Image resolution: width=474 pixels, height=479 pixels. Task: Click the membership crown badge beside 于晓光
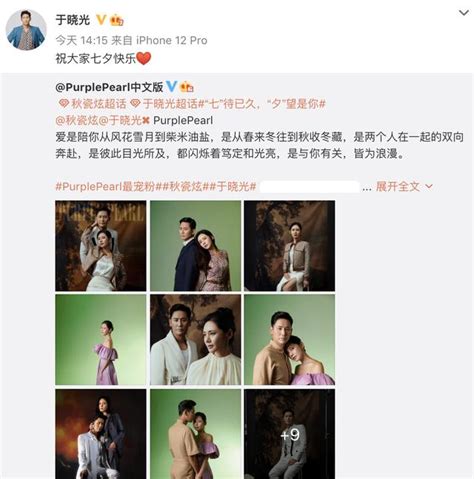click(x=117, y=21)
